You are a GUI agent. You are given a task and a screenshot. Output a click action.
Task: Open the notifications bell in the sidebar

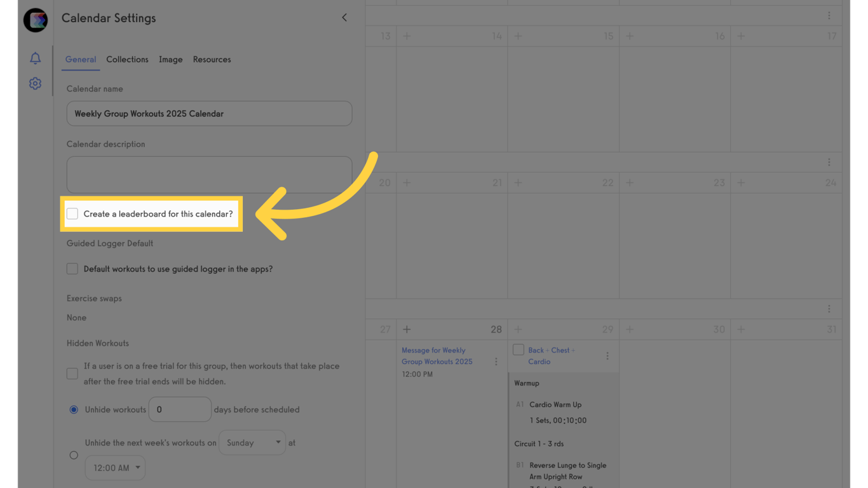tap(35, 58)
